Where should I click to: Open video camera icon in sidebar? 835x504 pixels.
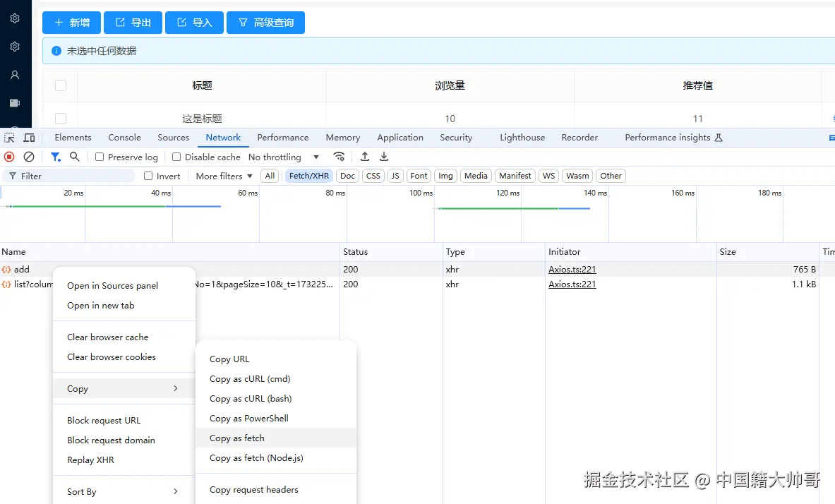[15, 103]
